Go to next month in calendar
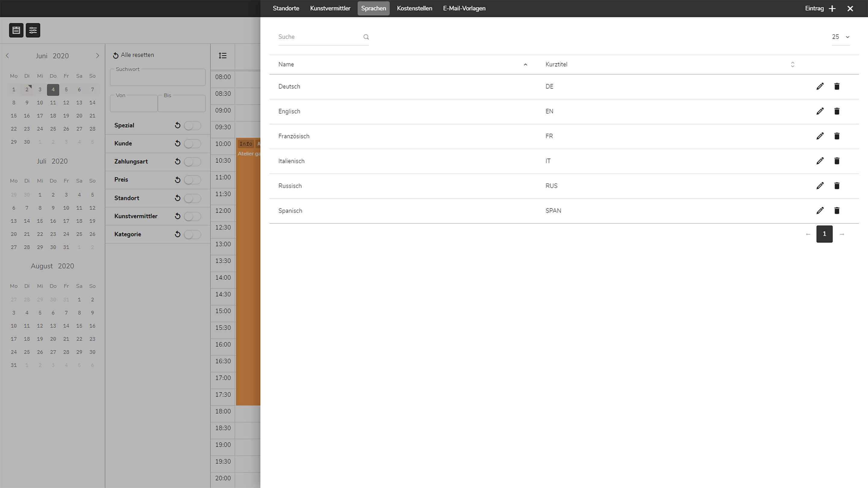 98,55
